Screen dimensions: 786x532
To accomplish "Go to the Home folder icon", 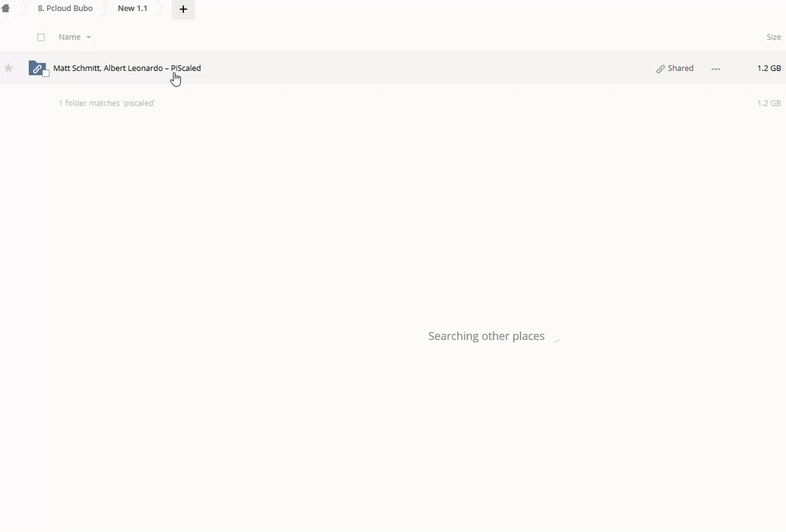I will click(6, 9).
